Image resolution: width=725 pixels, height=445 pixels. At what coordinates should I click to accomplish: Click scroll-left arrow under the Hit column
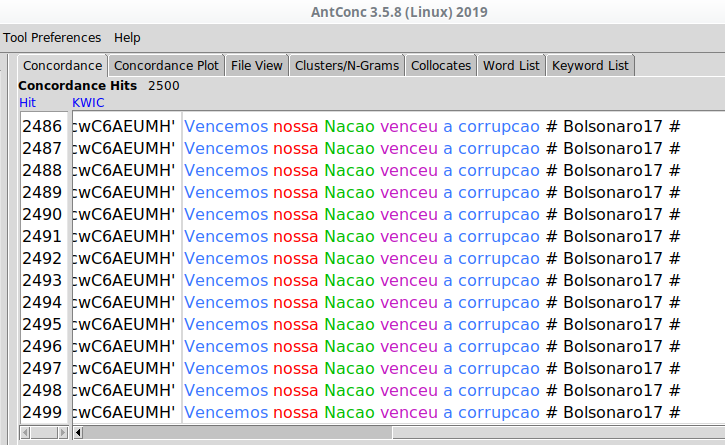click(x=26, y=433)
